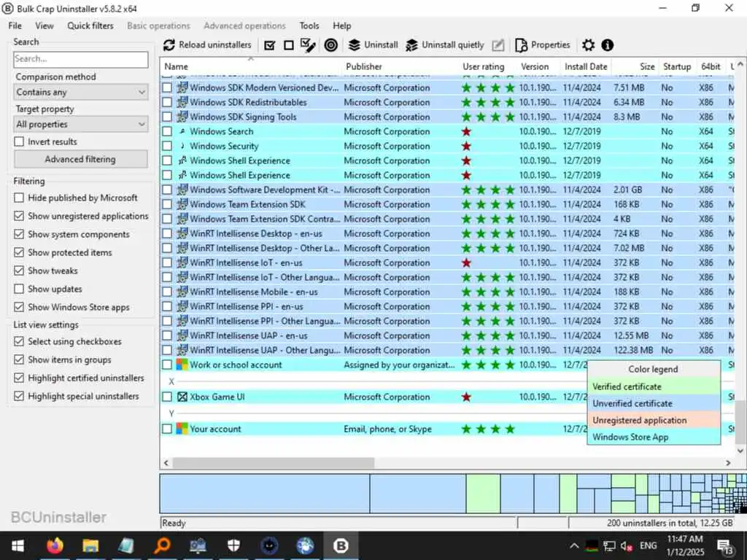The height and width of the screenshot is (560, 747).
Task: Open the Quick filters menu
Action: (x=90, y=26)
